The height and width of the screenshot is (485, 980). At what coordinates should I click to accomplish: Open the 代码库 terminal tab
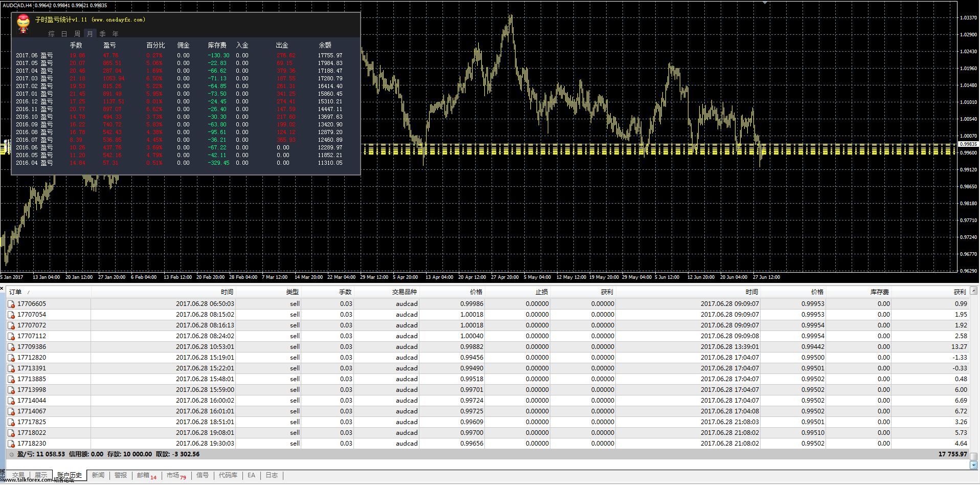pyautogui.click(x=228, y=475)
